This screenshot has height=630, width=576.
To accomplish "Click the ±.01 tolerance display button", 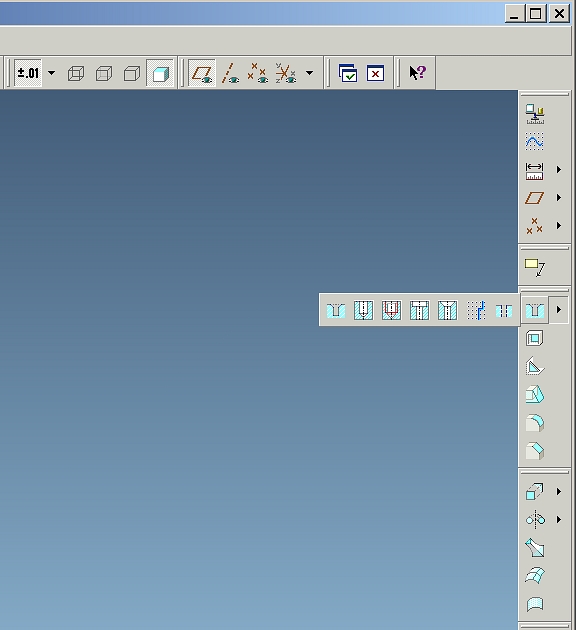I will click(x=28, y=73).
